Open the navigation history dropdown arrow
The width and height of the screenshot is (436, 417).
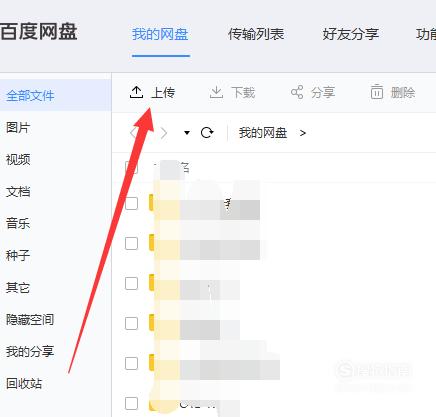coord(187,133)
